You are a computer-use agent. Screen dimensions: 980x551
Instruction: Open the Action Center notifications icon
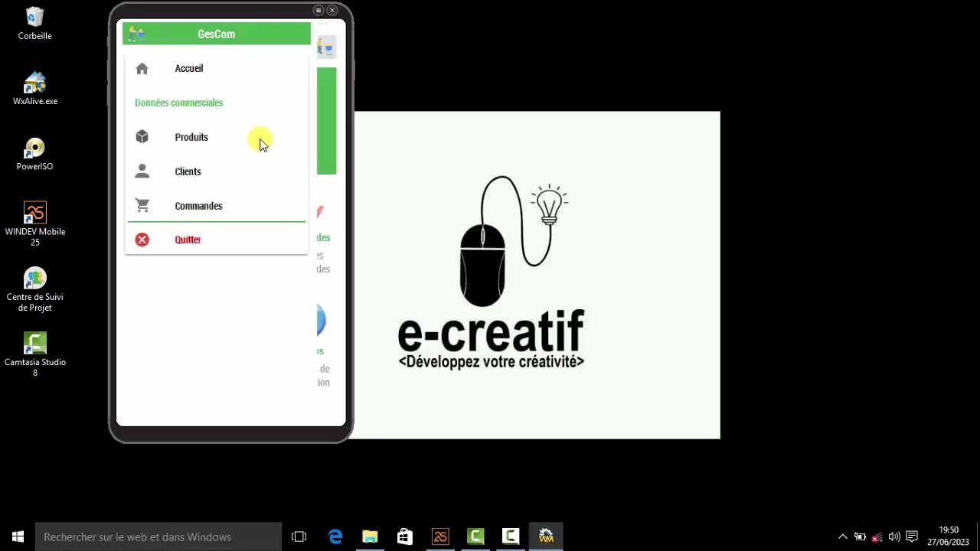912,536
